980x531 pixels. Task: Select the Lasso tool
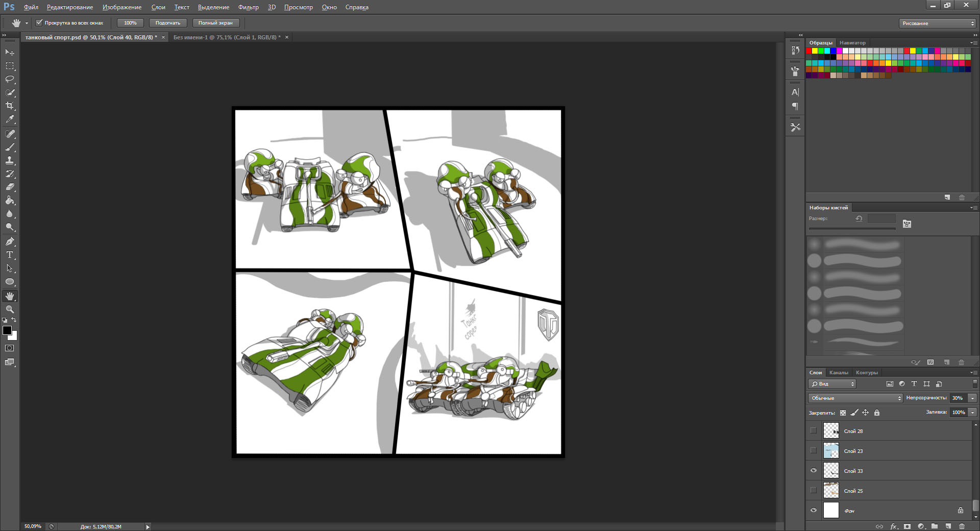point(10,79)
